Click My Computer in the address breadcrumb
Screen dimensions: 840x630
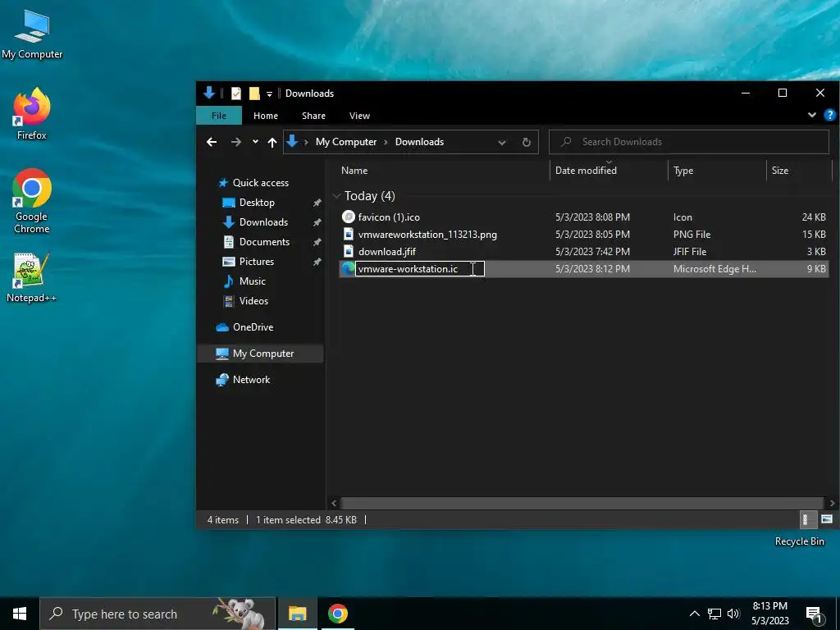[346, 142]
